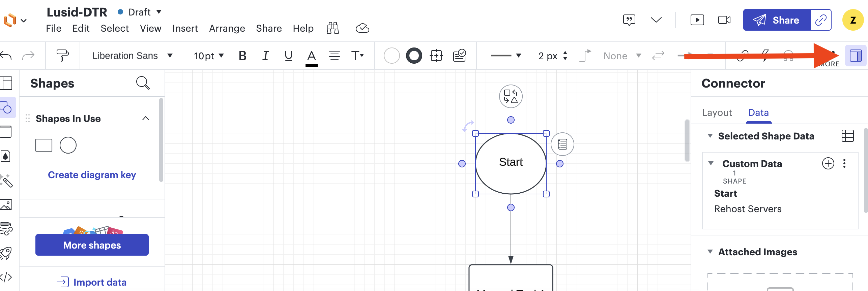Screen dimensions: 868x291
Task: Start presentation mode play icon
Action: pyautogui.click(x=697, y=20)
